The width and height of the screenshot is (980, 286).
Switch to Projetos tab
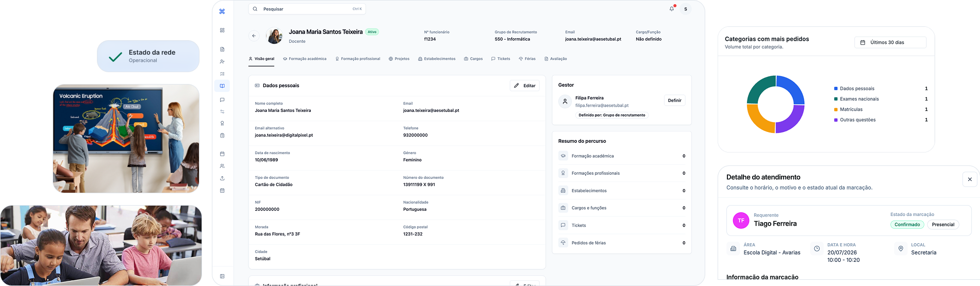pos(399,59)
